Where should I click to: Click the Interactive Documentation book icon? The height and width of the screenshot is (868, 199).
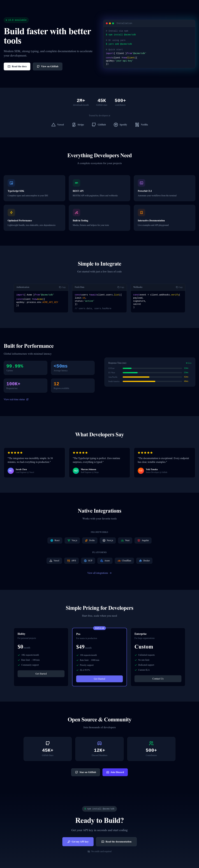(x=141, y=213)
